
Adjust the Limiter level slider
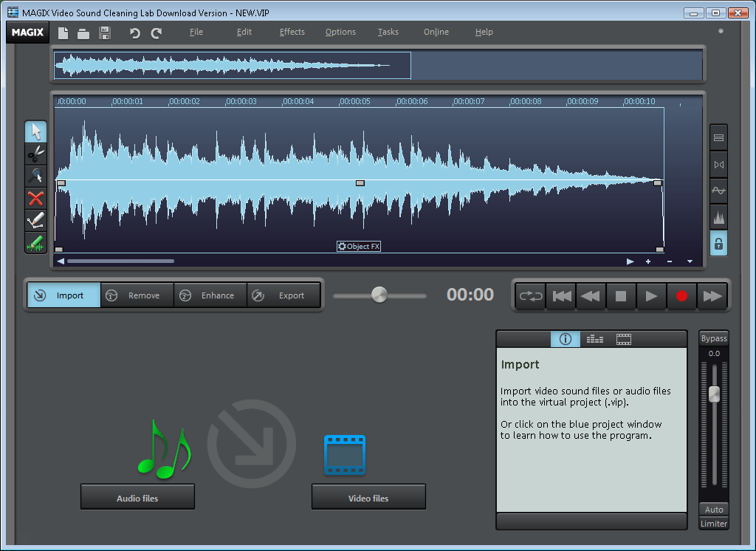tap(713, 394)
